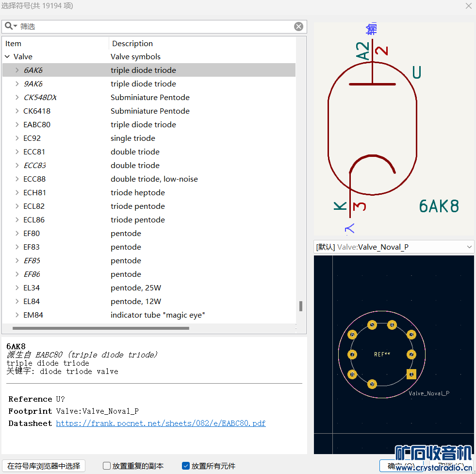The width and height of the screenshot is (476, 474).
Task: Select the ECC81 double triode item
Action: tap(149, 152)
